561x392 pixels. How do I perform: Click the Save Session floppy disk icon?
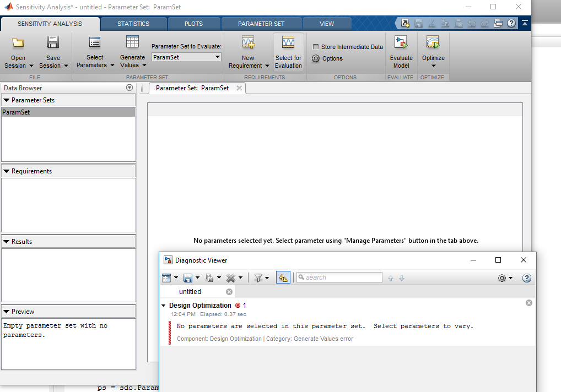[53, 43]
